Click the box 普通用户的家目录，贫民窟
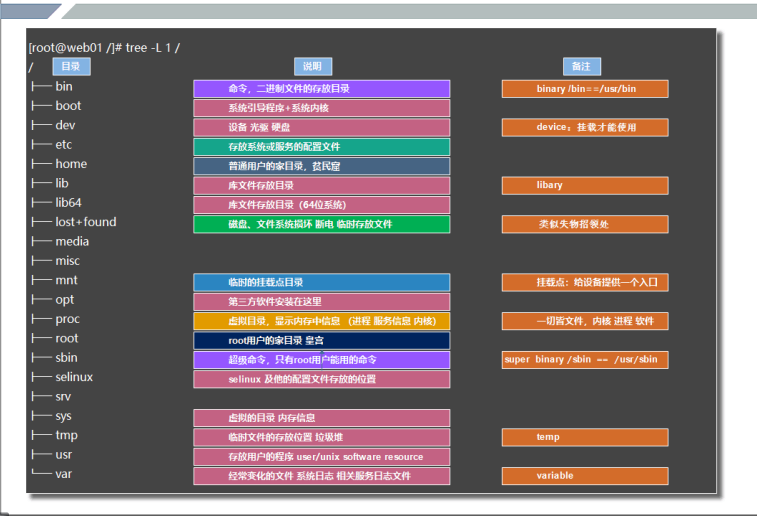The image size is (757, 516). [322, 166]
